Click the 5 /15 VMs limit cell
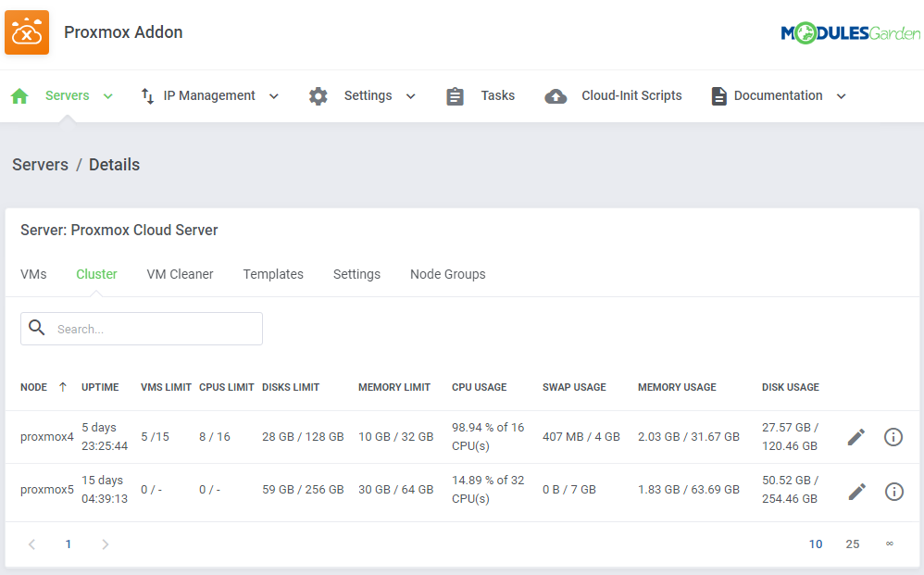This screenshot has height=575, width=924. pos(155,436)
